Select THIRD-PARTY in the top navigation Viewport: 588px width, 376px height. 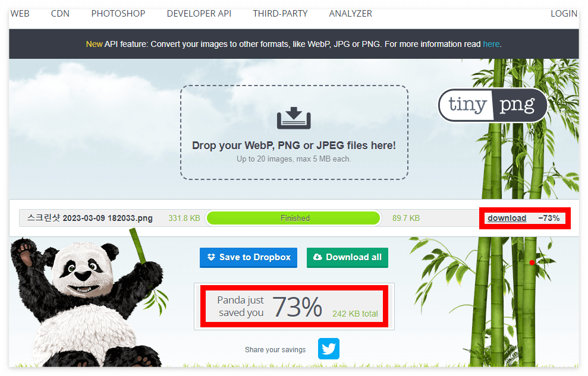click(x=280, y=14)
